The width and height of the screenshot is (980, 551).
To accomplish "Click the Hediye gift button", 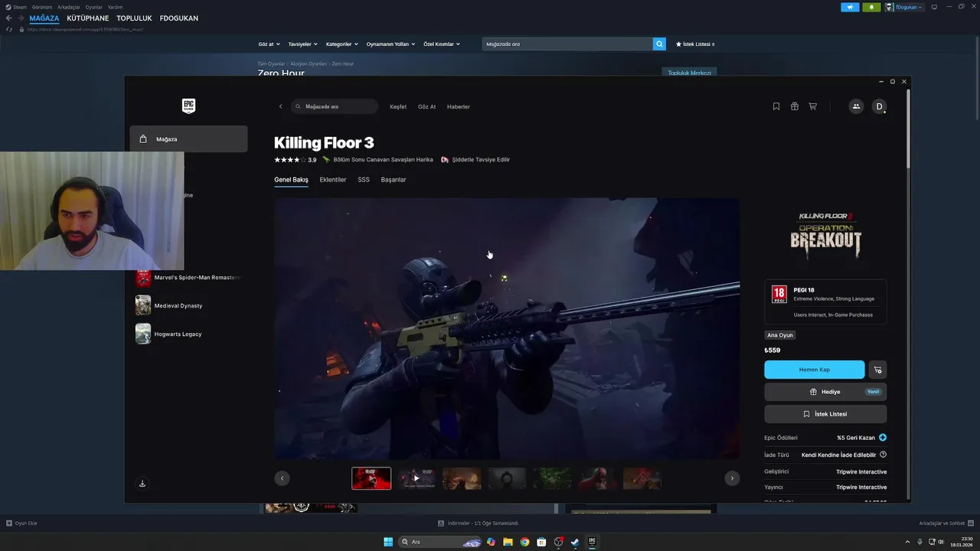I will click(x=825, y=392).
